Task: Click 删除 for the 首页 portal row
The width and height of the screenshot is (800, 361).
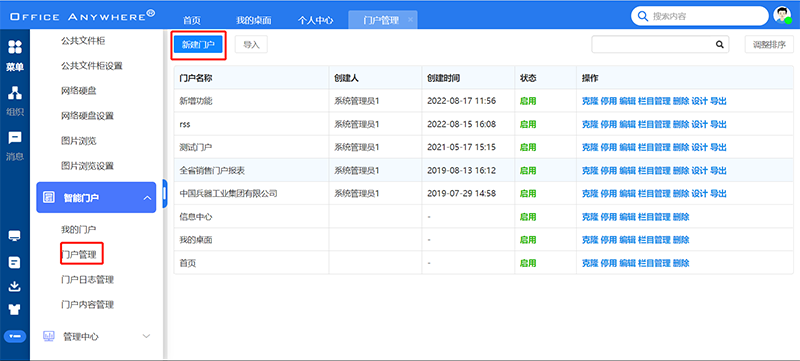Action: (681, 263)
